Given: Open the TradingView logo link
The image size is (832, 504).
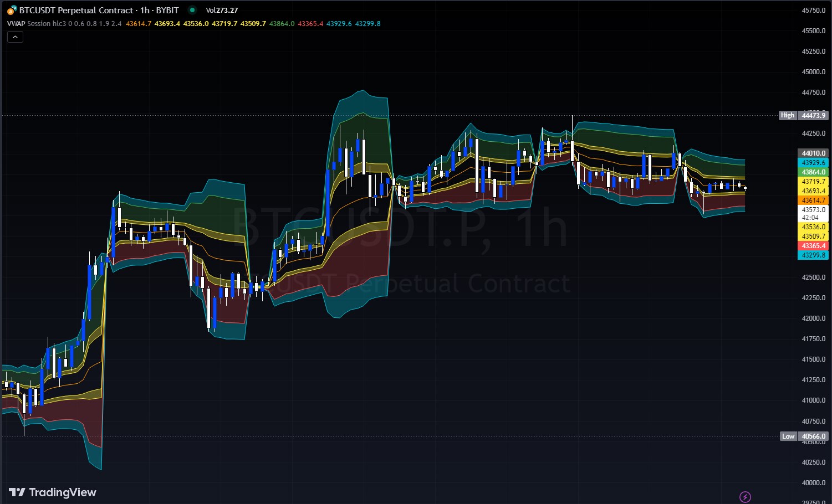Looking at the screenshot, I should point(53,492).
